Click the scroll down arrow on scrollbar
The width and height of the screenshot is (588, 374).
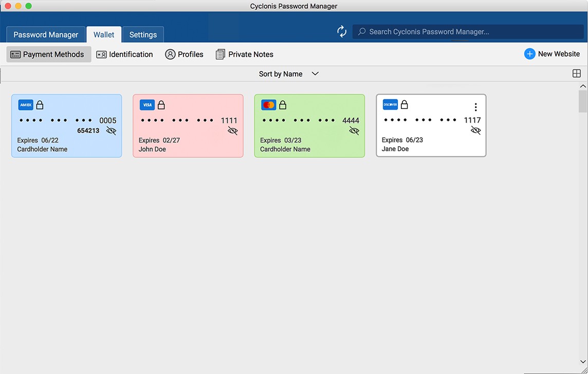[583, 362]
